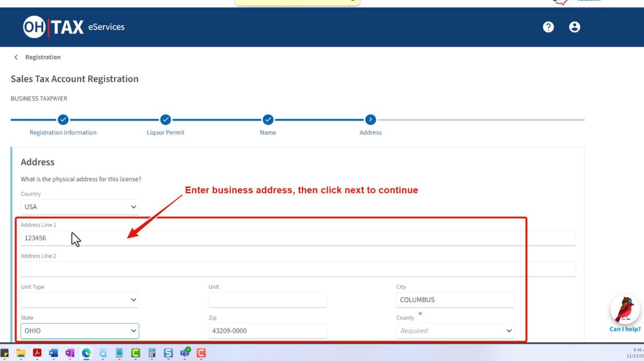
Task: Click the red bird help assistant
Action: (x=624, y=310)
